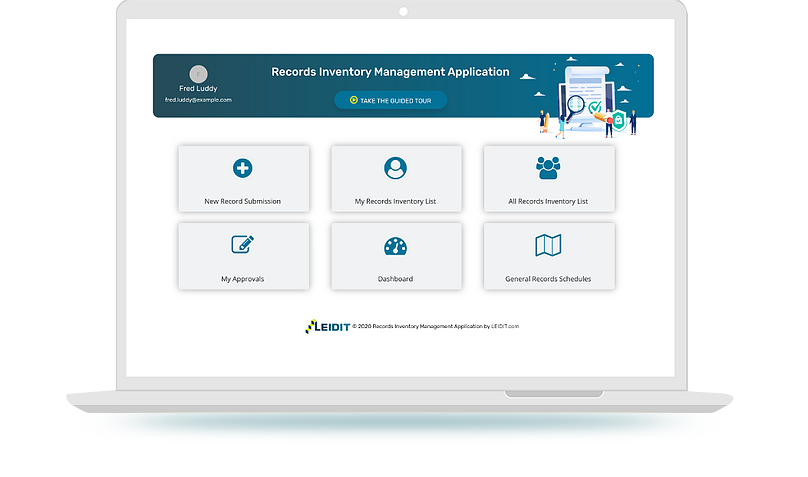This screenshot has height=477, width=808.
Task: Click the Fred Luddy user name
Action: pyautogui.click(x=198, y=89)
